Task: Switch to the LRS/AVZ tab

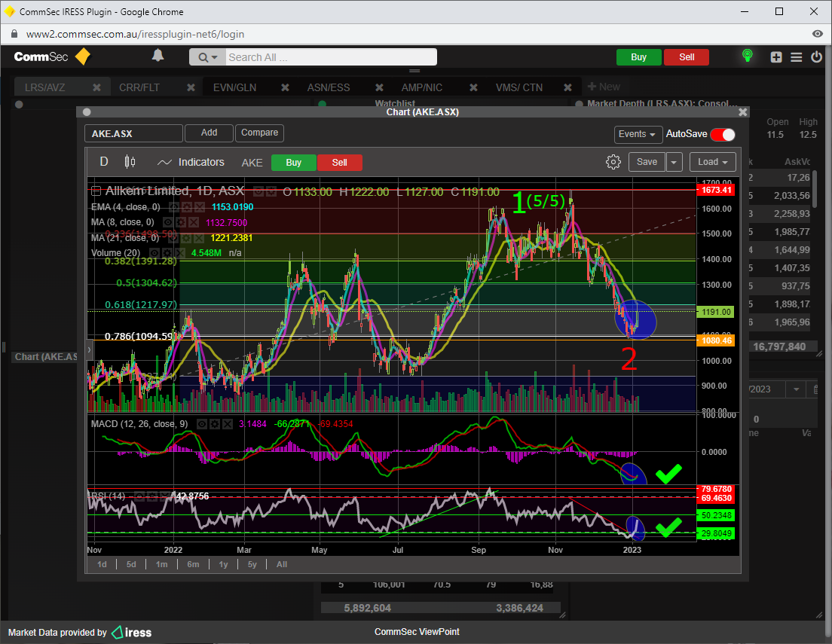Action: (x=45, y=87)
